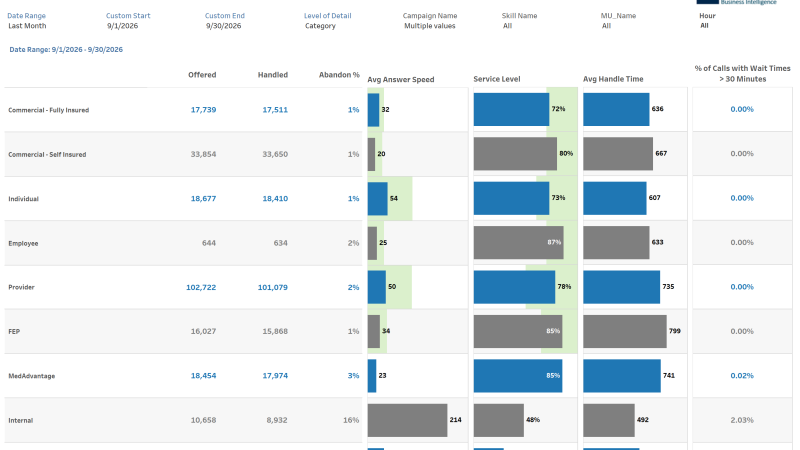
Task: Click the 16% abandon value for Internal
Action: pos(351,420)
